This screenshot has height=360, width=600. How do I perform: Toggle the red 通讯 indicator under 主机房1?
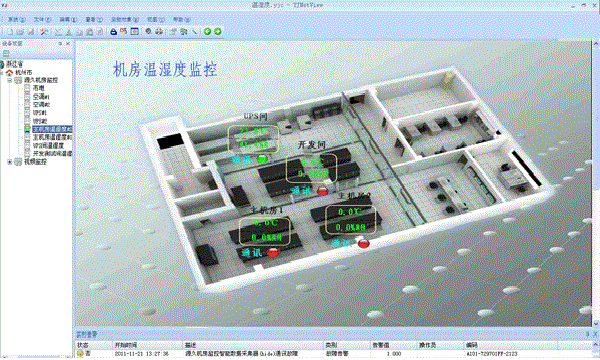click(273, 252)
